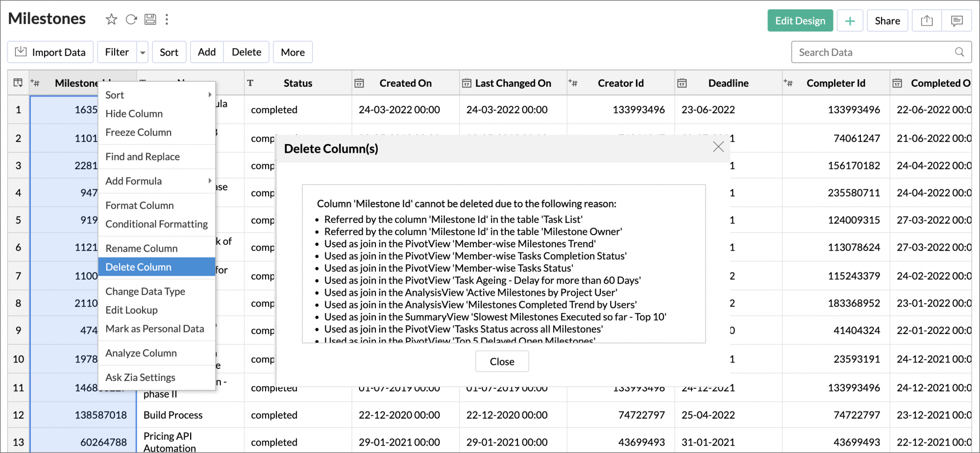The image size is (980, 453).
Task: Click the search magnifier icon
Action: pos(960,52)
